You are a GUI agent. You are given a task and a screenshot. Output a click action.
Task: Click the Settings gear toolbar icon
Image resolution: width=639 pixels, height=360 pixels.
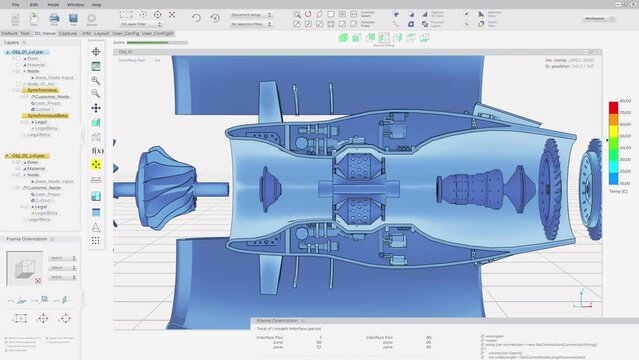92,18
